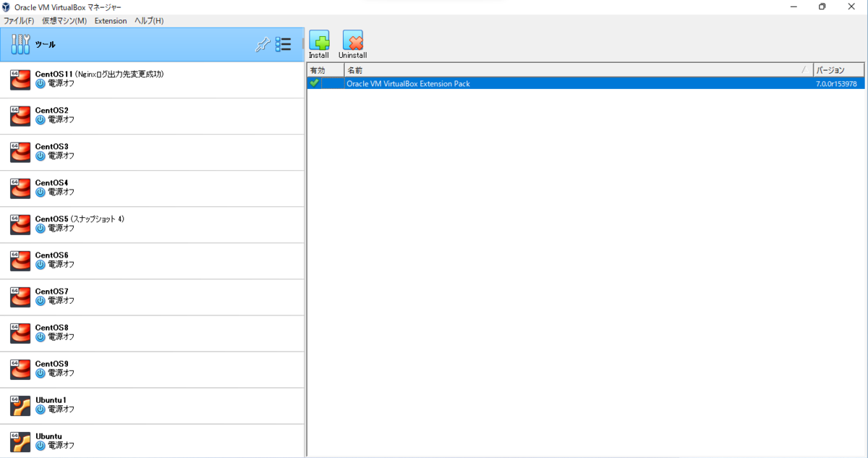Click the pin icon in Tools row
The width and height of the screenshot is (868, 458).
(262, 45)
